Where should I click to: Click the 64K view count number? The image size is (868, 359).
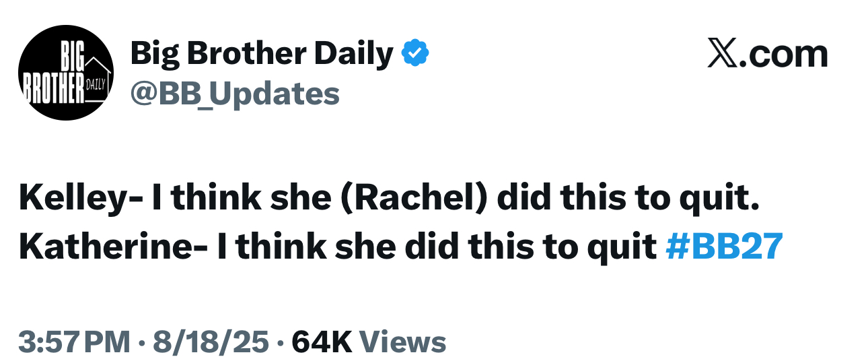point(322,341)
